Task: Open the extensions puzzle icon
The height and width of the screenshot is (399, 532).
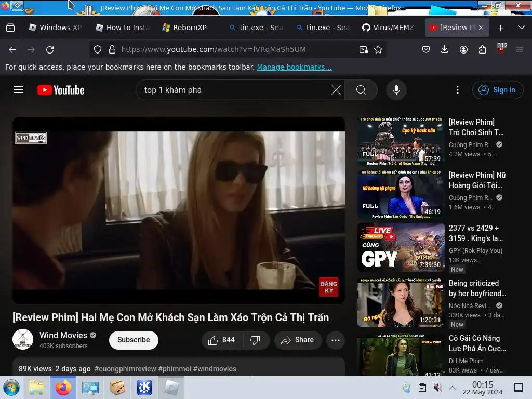Action: pos(482,49)
